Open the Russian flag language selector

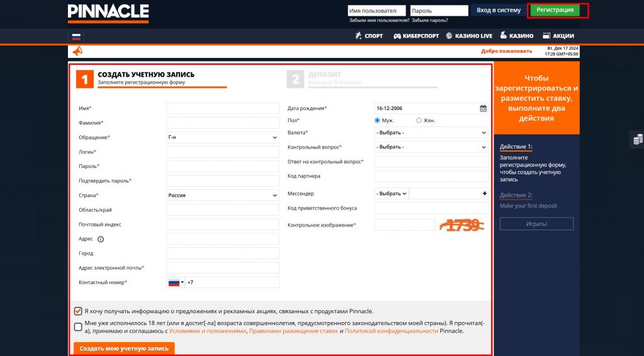(76, 36)
